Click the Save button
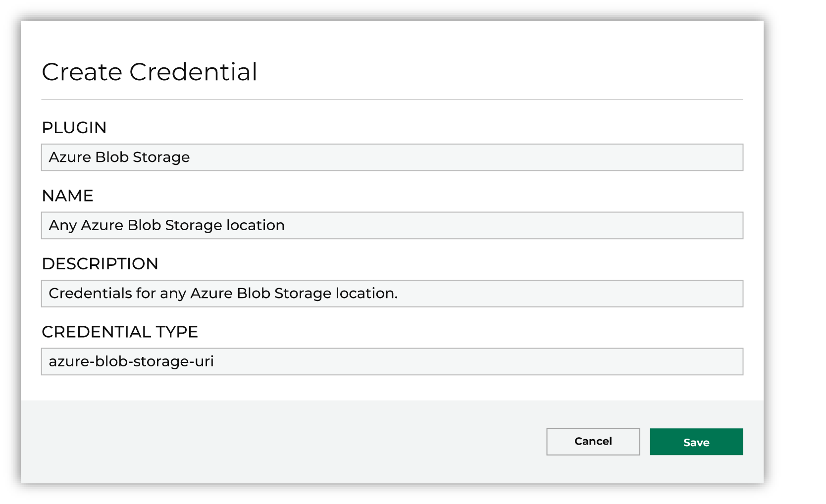Viewport: 826px width, 504px height. [696, 442]
